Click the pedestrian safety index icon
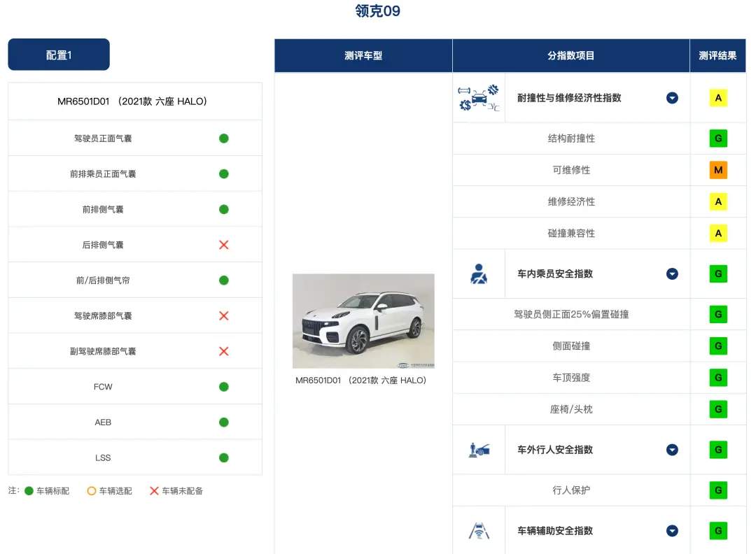 click(x=479, y=450)
